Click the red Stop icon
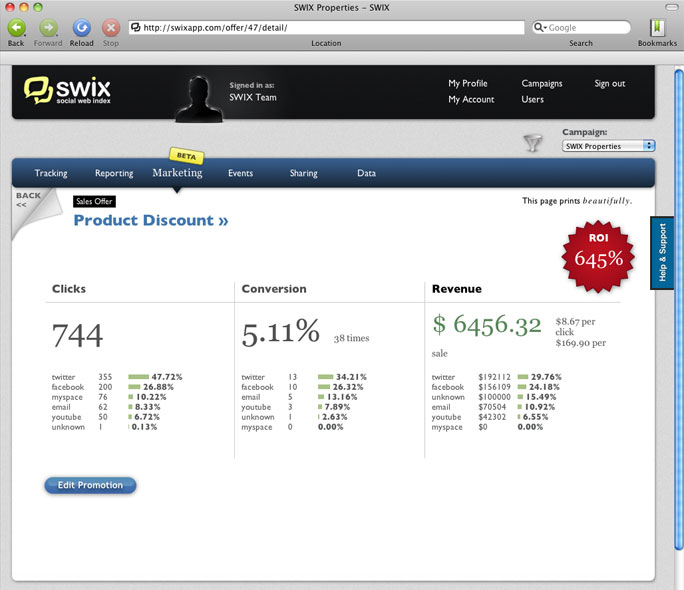 point(111,28)
